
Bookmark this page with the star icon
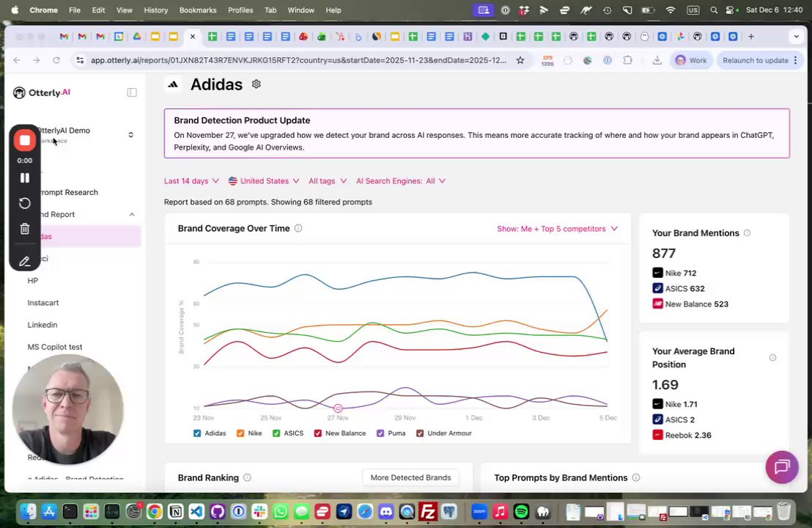(520, 60)
